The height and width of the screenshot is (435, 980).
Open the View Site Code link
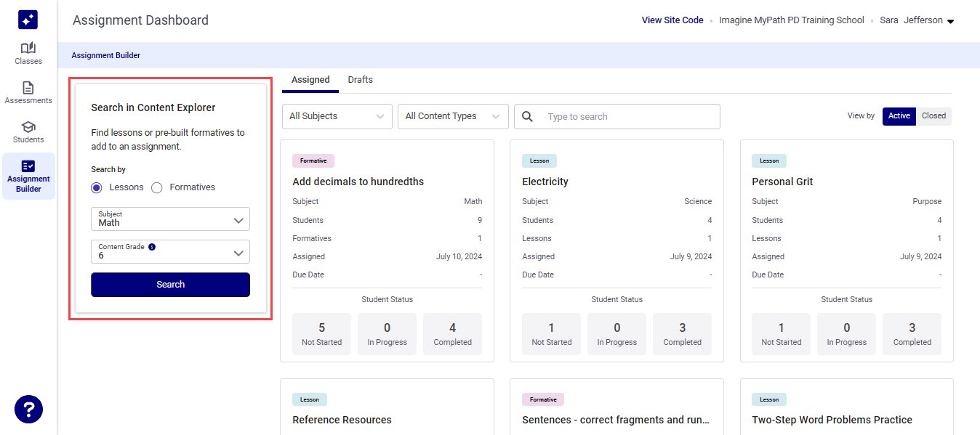click(x=672, y=20)
